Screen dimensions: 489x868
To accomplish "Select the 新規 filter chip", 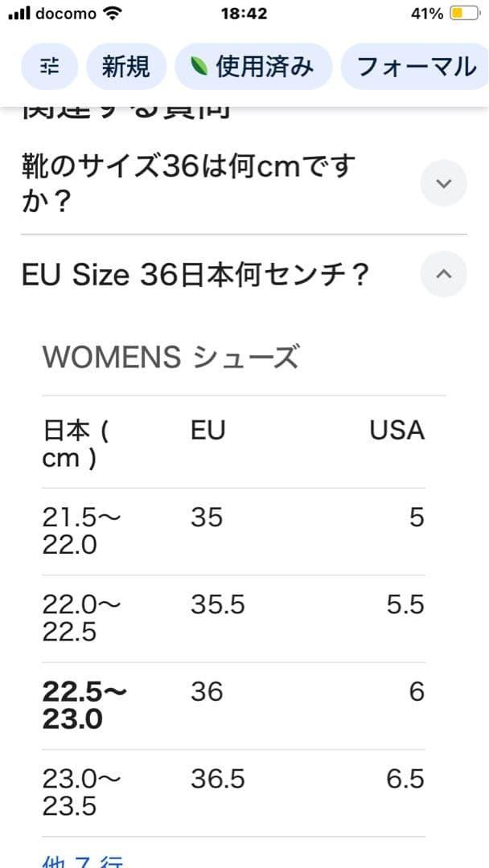I will point(125,66).
